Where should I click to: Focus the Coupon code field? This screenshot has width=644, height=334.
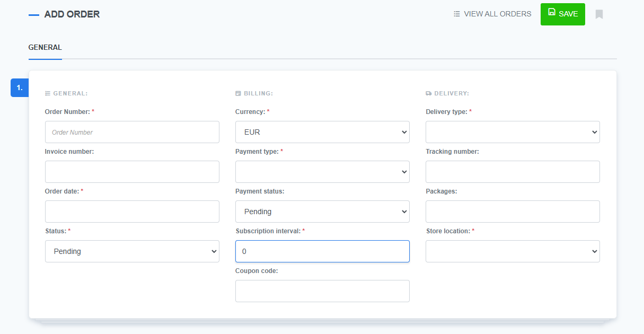point(322,291)
